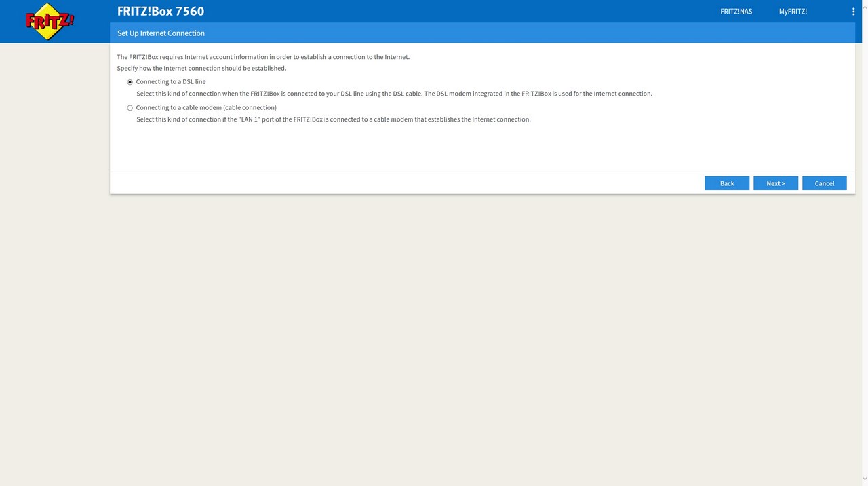Open FRITZ!NAS link
This screenshot has width=868, height=486.
coord(736,12)
